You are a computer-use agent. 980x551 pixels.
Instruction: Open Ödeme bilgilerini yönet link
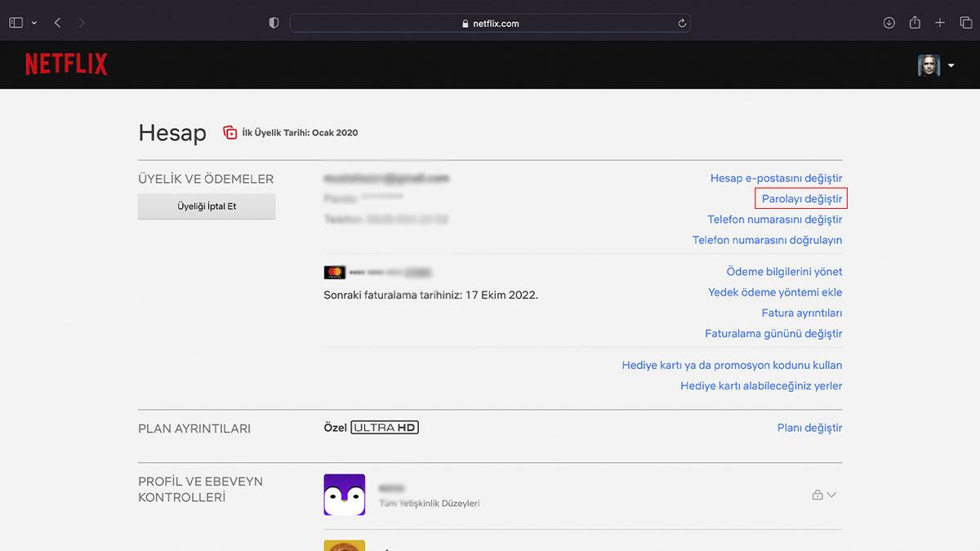(784, 272)
